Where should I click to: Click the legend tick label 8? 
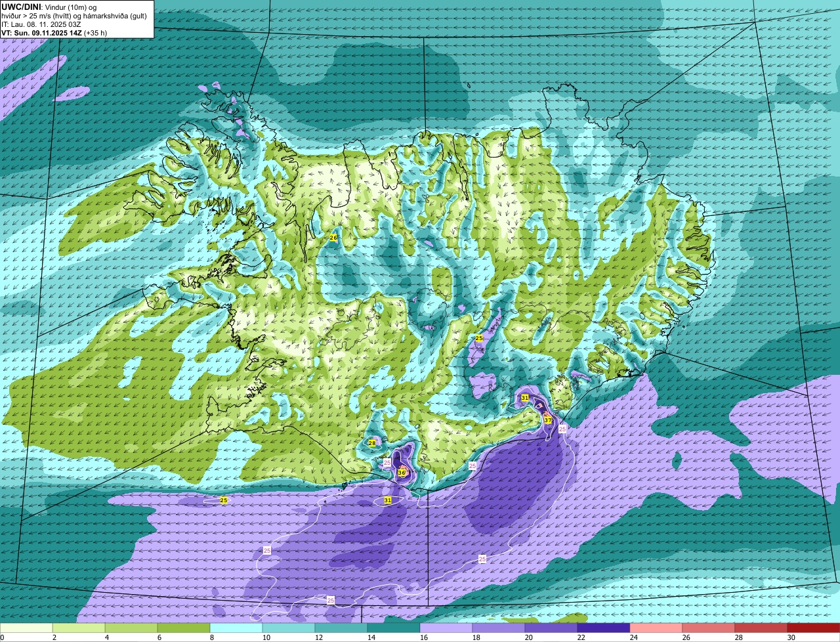211,637
